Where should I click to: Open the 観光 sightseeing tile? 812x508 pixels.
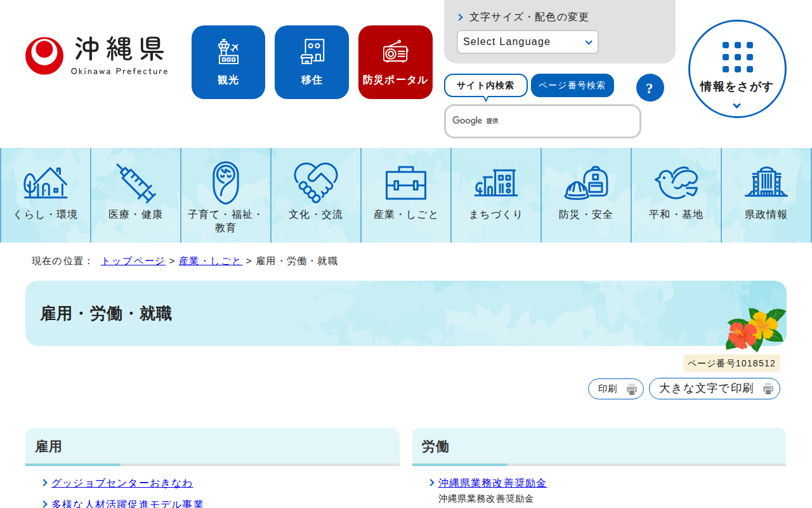coord(228,62)
